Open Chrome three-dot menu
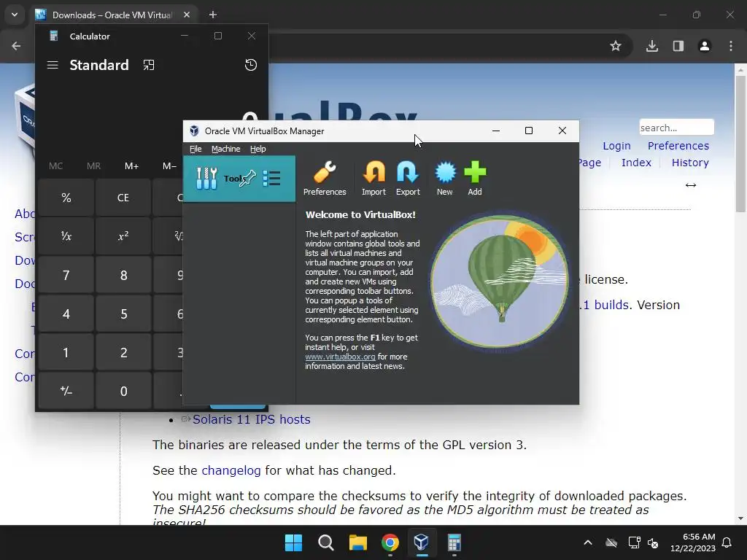 point(731,46)
